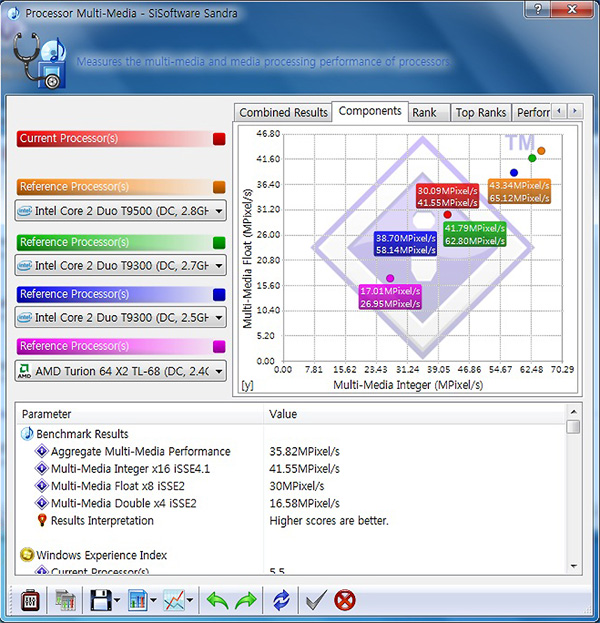Switch to the Combined Results tab

[283, 112]
